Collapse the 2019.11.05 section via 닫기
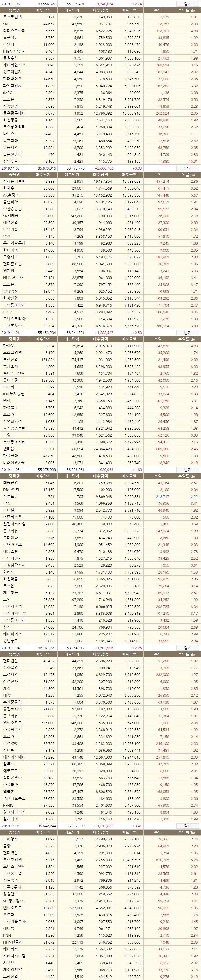 point(188,470)
